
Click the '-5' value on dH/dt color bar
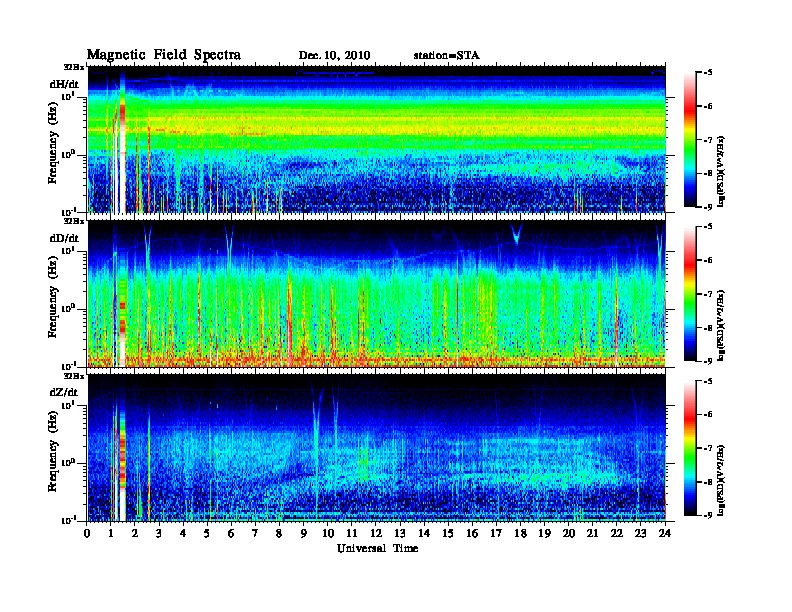coord(708,73)
